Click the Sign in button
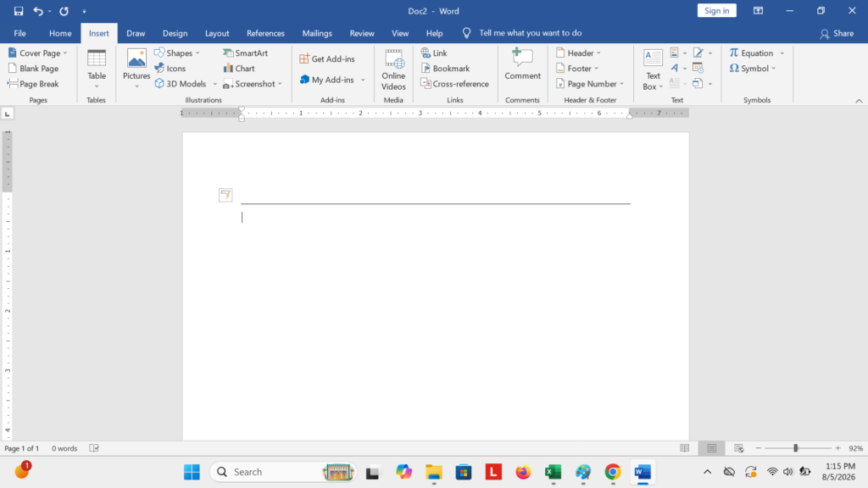 click(717, 10)
